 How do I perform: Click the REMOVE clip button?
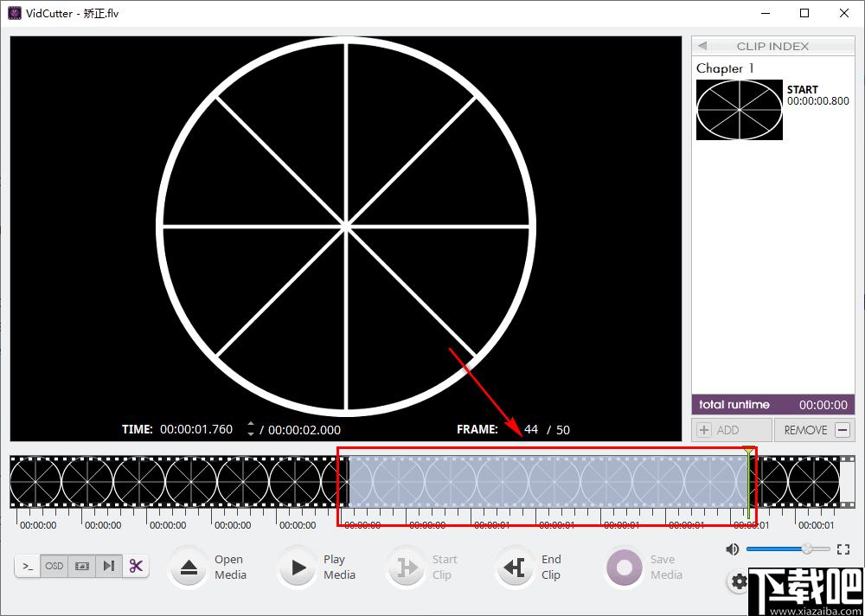tap(815, 430)
